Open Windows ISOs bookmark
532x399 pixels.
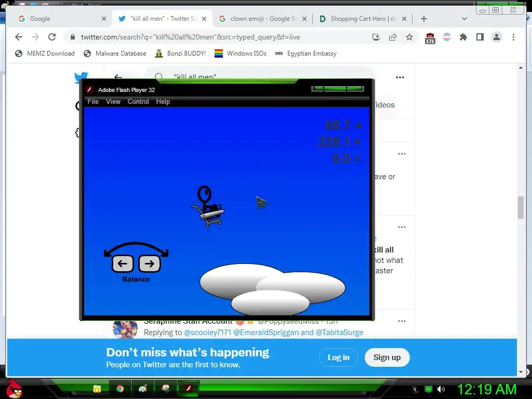(241, 54)
